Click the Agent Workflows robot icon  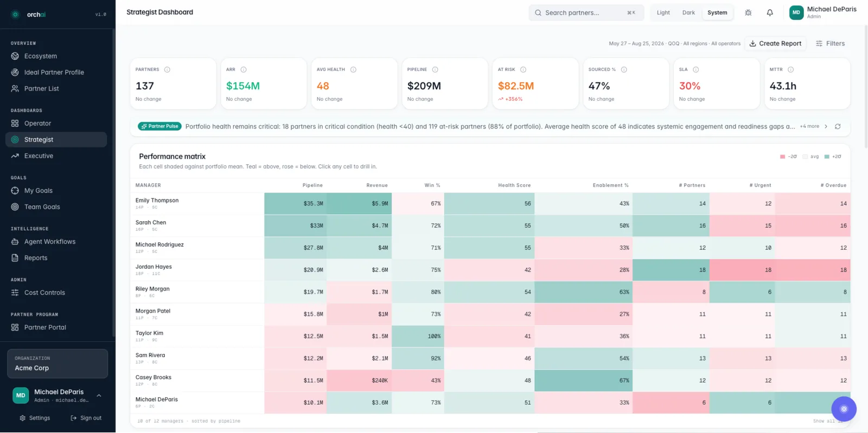(15, 242)
